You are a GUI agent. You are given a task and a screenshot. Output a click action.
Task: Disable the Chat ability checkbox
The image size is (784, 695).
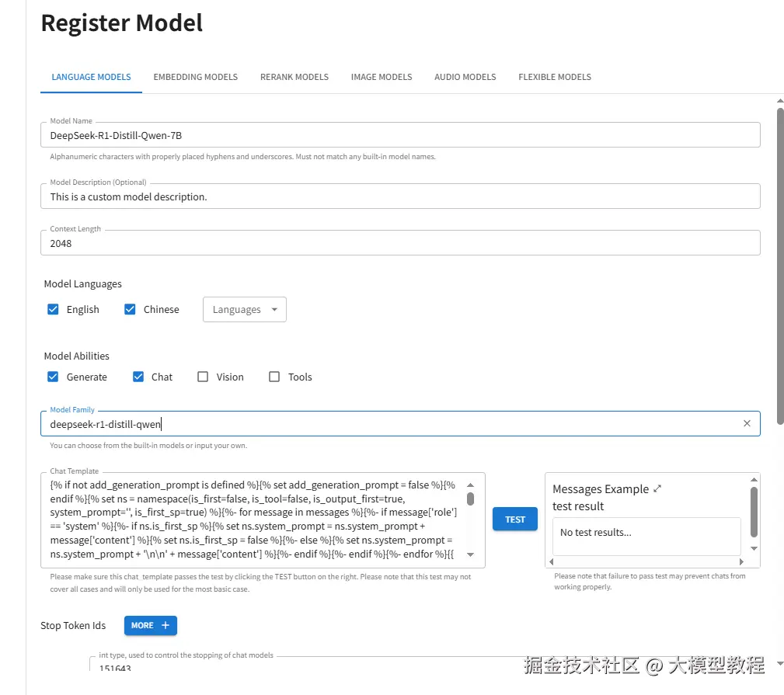click(138, 377)
